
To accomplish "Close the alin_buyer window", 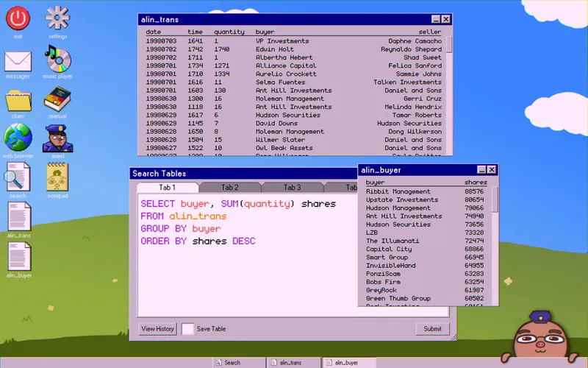I will 492,170.
